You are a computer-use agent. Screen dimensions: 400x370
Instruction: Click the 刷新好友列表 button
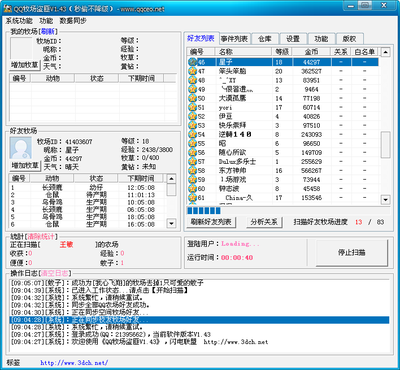coord(211,222)
